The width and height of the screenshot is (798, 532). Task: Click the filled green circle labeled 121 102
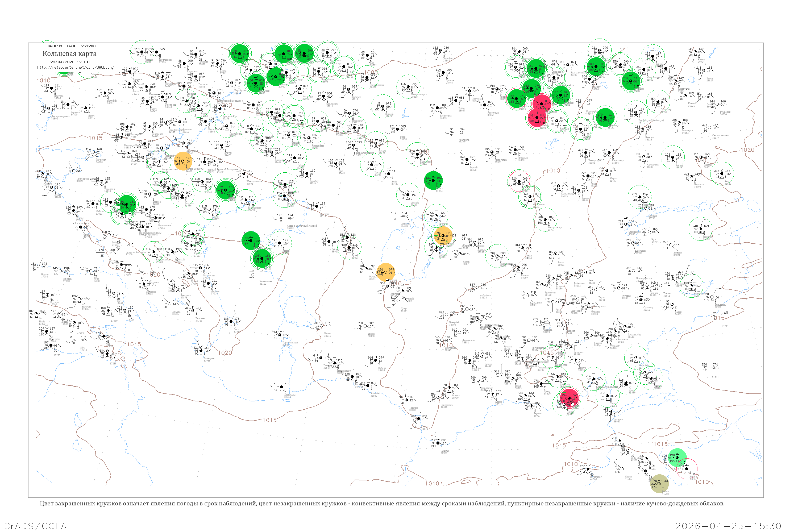pos(433,181)
